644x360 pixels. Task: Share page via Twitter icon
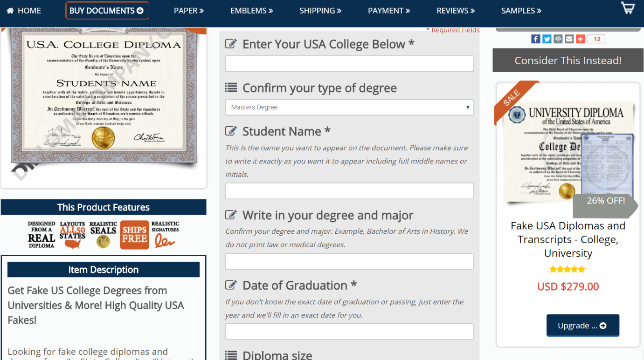(x=547, y=39)
